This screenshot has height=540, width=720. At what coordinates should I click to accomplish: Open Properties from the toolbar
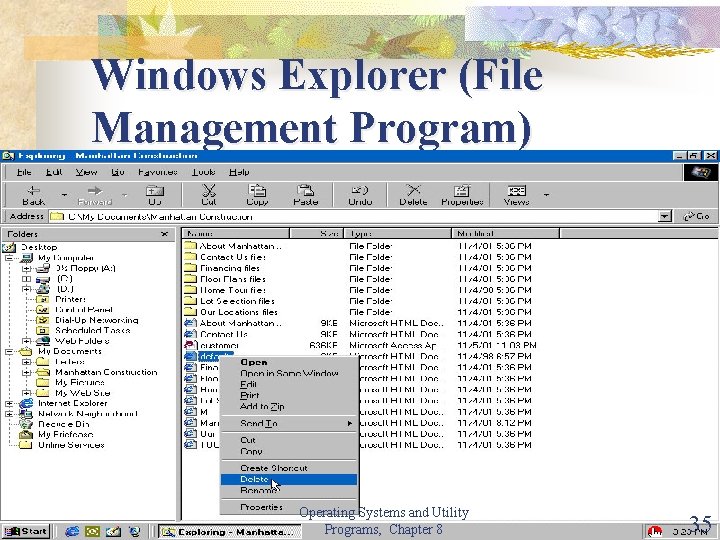pyautogui.click(x=462, y=195)
